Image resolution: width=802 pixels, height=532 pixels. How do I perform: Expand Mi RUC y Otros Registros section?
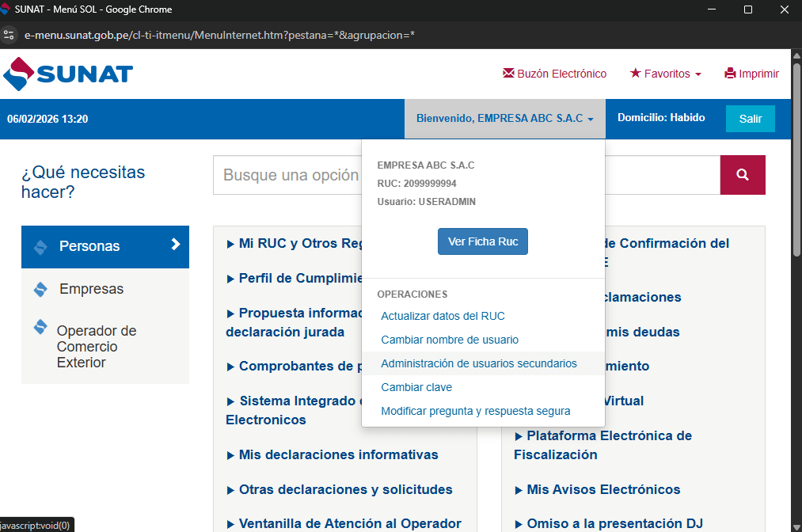(x=295, y=244)
